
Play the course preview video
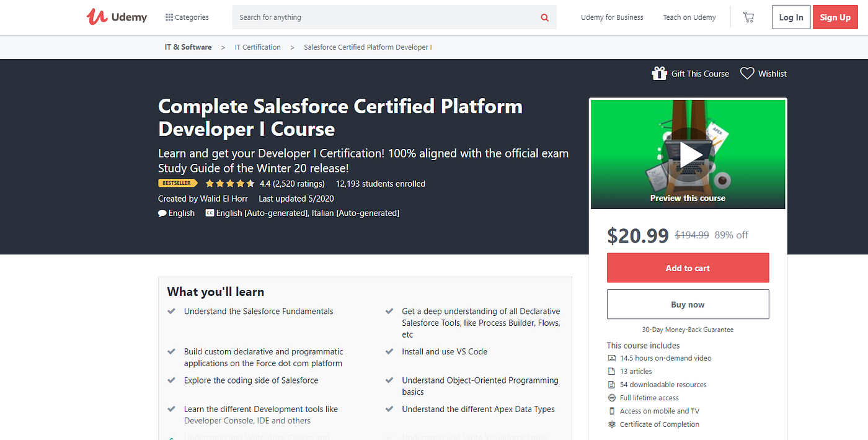point(688,155)
